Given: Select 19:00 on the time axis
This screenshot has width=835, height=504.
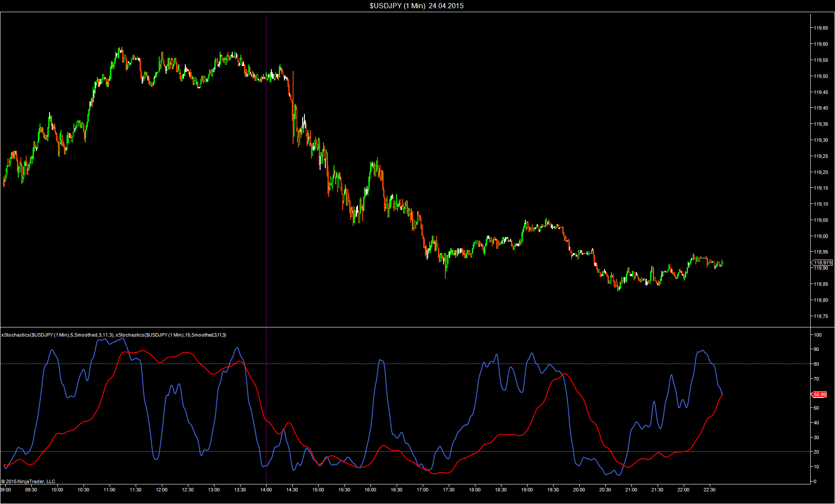Looking at the screenshot, I should pyautogui.click(x=527, y=490).
